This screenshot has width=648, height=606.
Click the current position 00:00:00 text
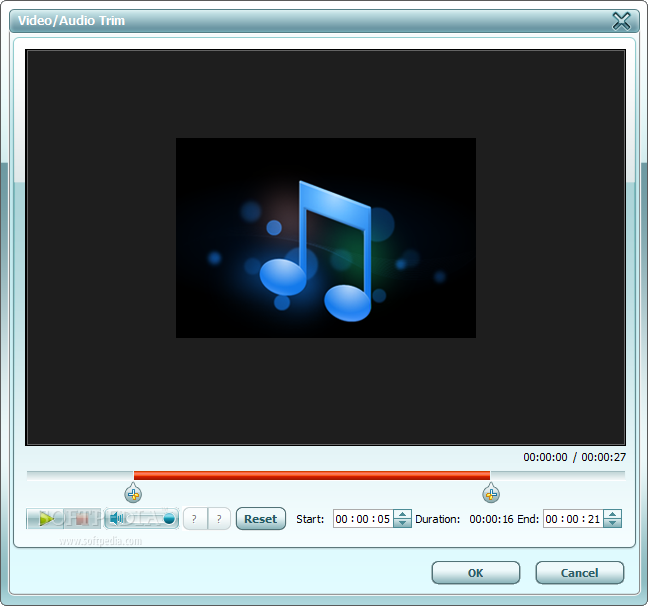(545, 457)
